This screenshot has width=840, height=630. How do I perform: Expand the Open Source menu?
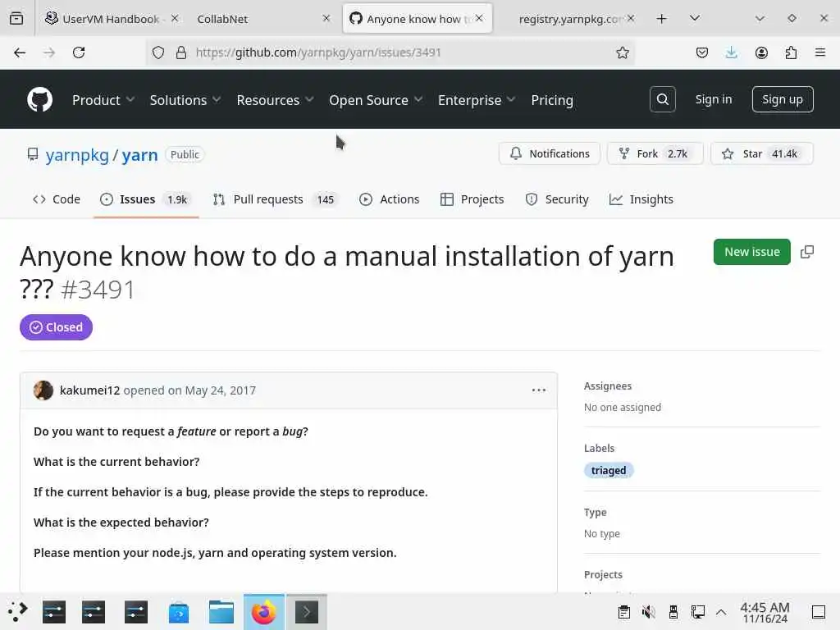(x=376, y=100)
